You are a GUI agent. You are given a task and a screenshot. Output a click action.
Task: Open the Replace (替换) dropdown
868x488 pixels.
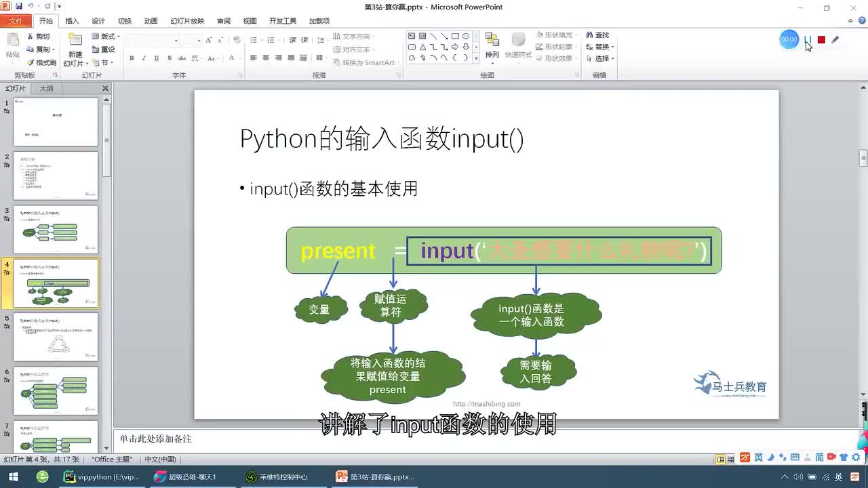tap(600, 47)
